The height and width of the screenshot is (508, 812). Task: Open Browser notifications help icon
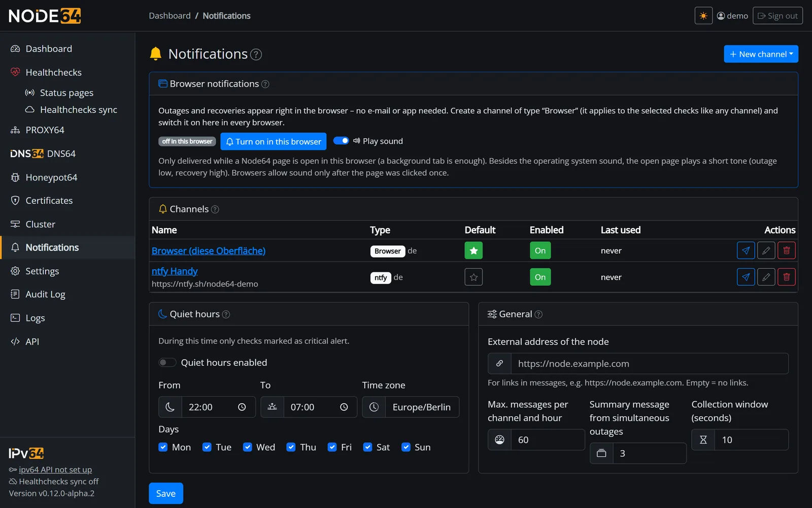pos(265,84)
